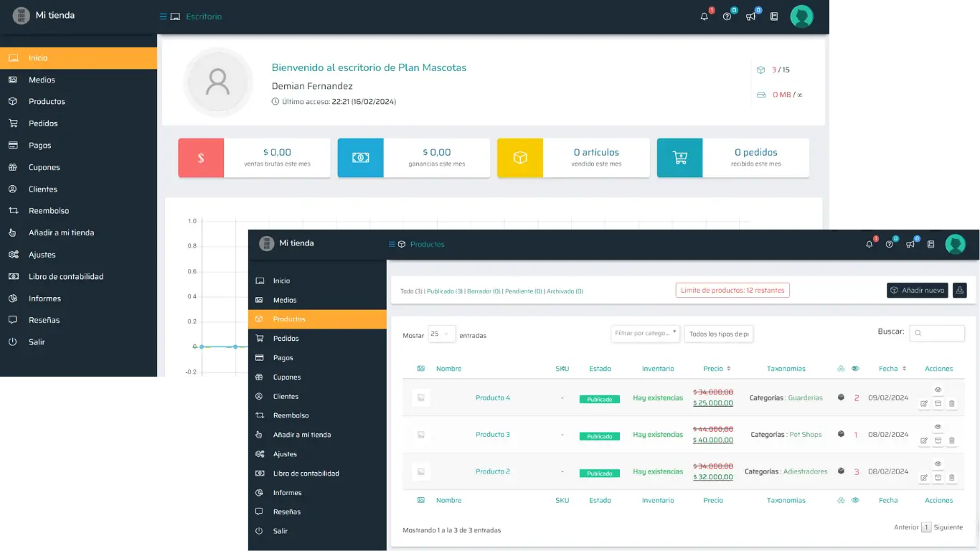The height and width of the screenshot is (551, 980).
Task: Click yellow artículos box tile
Action: click(520, 158)
